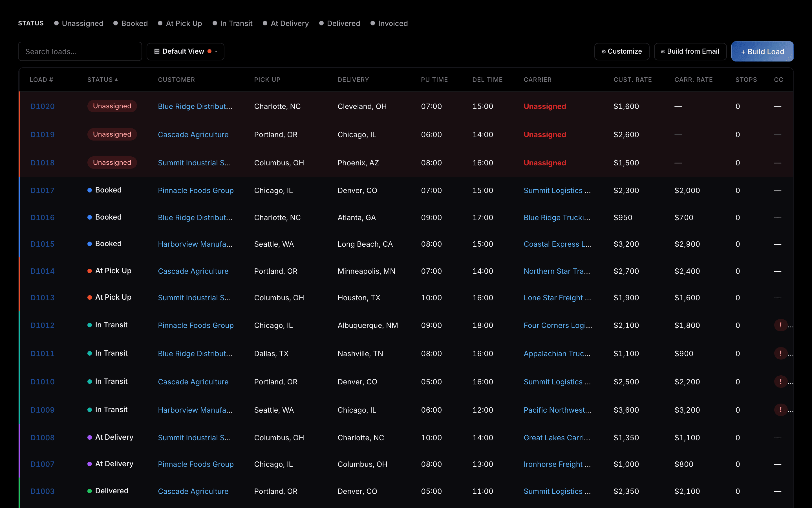Sort by Delivery column header

coord(353,80)
